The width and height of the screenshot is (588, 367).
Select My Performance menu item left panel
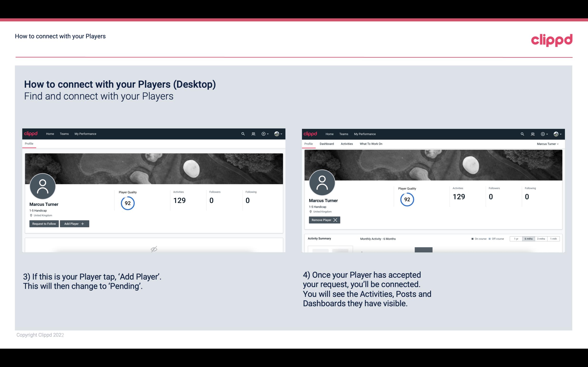(x=85, y=133)
